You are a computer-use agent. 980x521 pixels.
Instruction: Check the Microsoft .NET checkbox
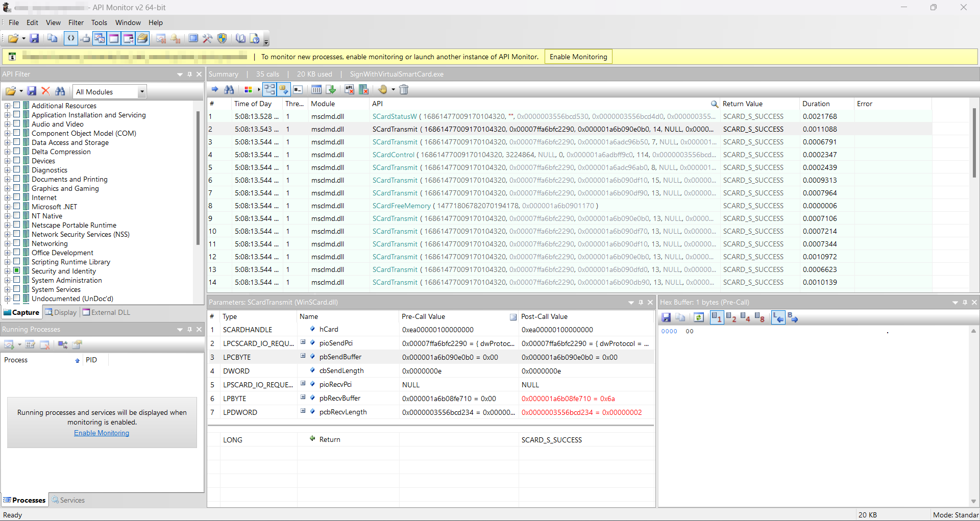point(17,206)
